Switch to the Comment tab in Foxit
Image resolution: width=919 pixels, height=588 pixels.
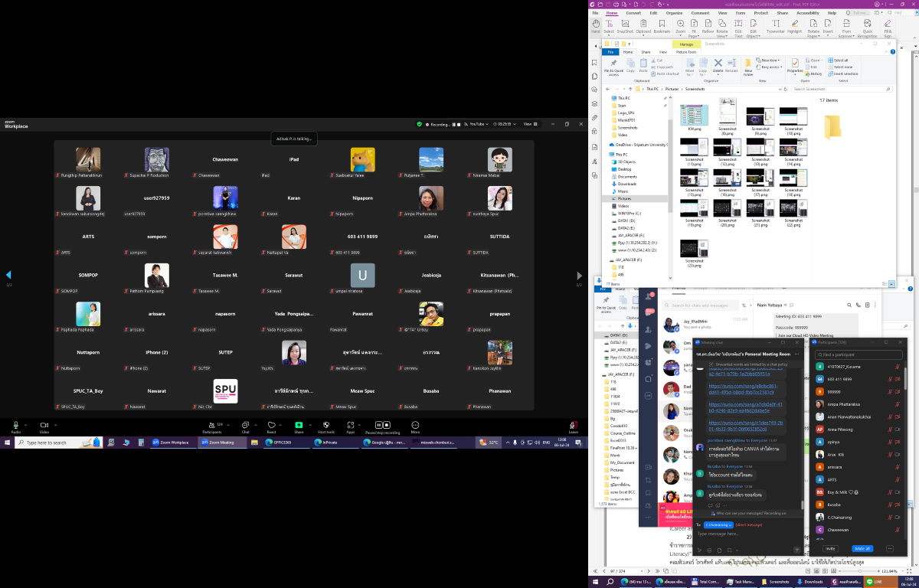700,13
